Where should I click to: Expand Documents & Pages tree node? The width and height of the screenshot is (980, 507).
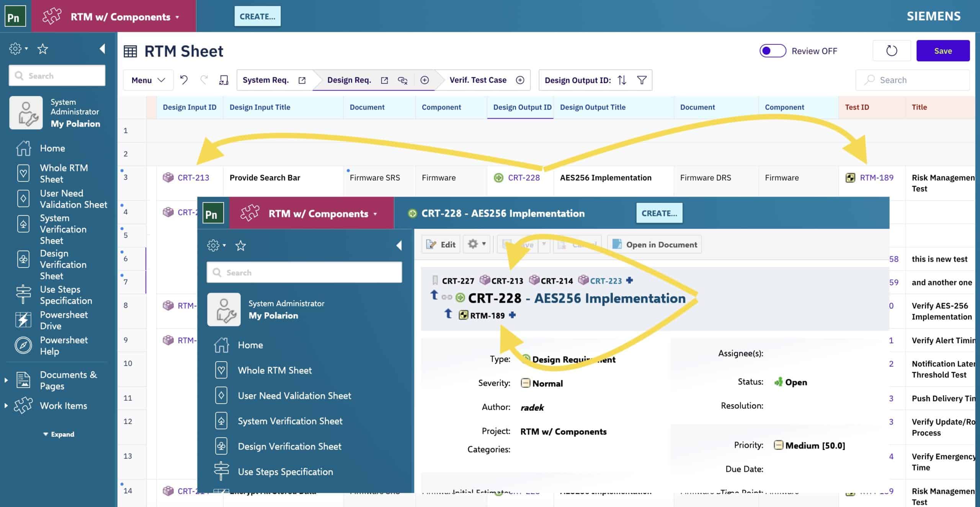(x=6, y=380)
